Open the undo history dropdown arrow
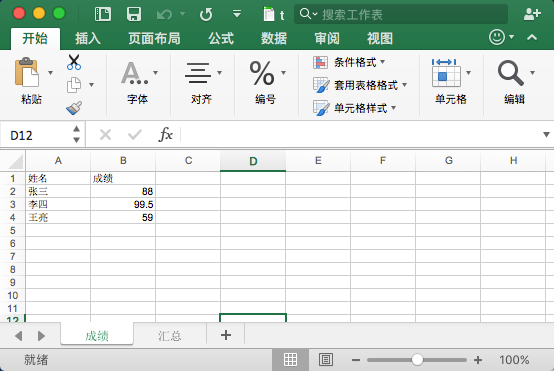The height and width of the screenshot is (371, 554). point(182,14)
